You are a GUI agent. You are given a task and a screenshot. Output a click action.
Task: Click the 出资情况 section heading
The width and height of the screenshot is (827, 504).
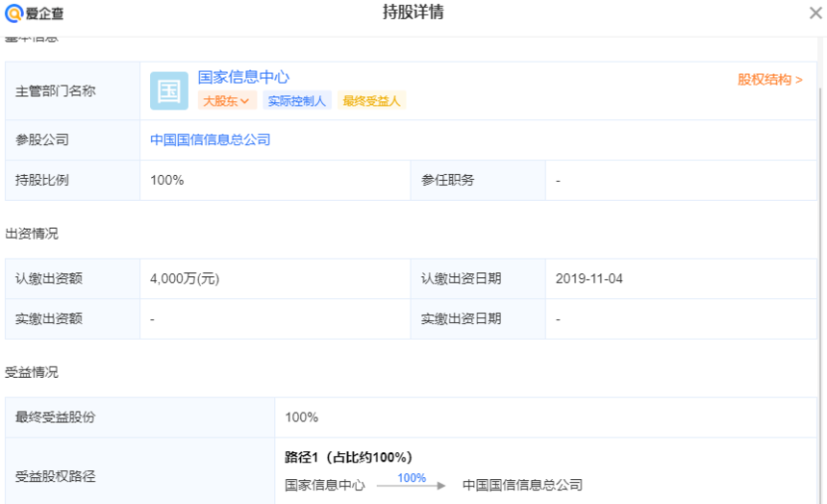pos(32,234)
